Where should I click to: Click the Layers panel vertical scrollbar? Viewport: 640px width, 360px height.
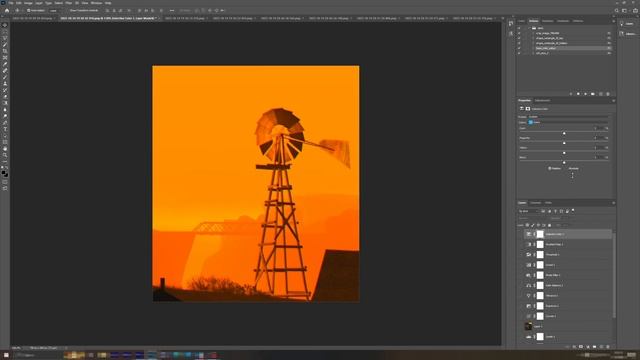click(614, 276)
